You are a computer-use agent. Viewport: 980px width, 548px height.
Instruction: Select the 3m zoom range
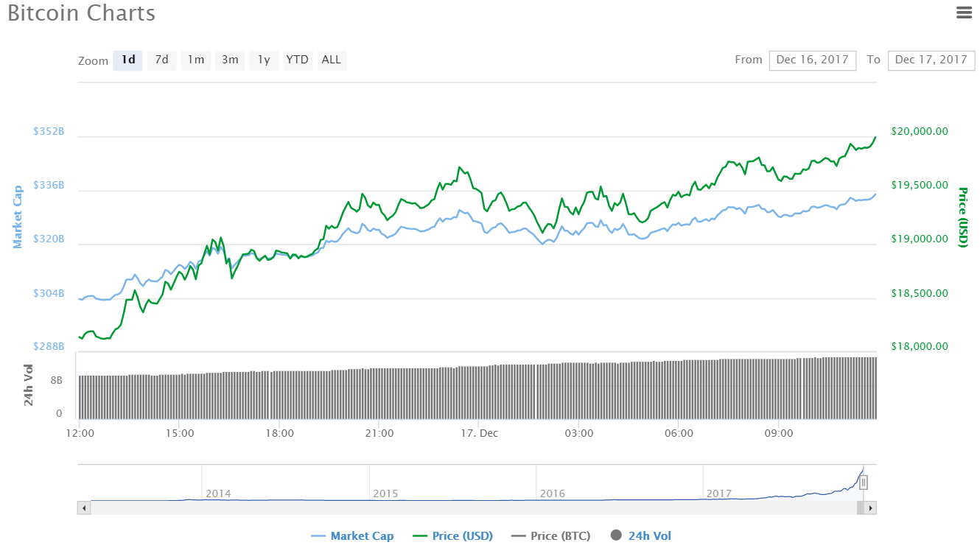tap(230, 60)
